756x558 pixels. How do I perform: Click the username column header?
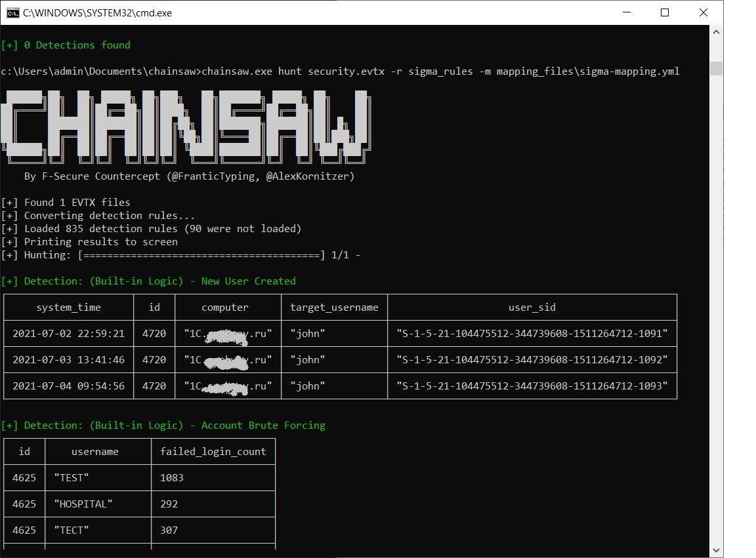(95, 452)
